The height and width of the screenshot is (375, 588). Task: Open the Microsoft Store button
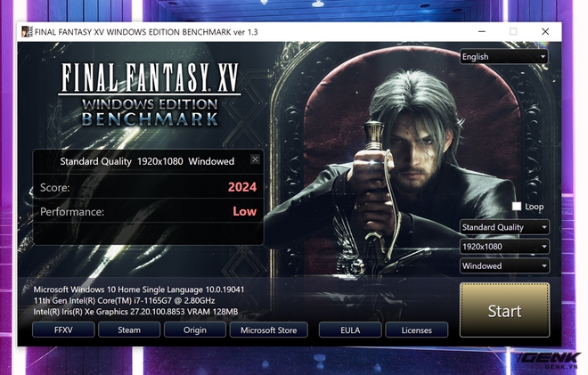coord(268,330)
